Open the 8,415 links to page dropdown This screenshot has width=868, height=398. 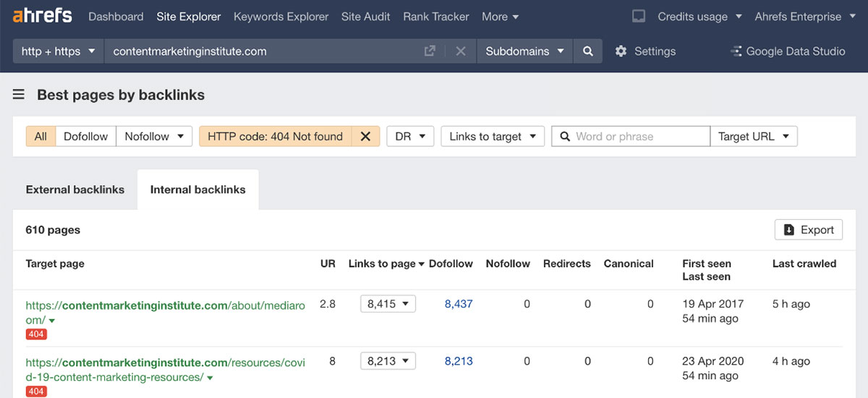(x=388, y=304)
